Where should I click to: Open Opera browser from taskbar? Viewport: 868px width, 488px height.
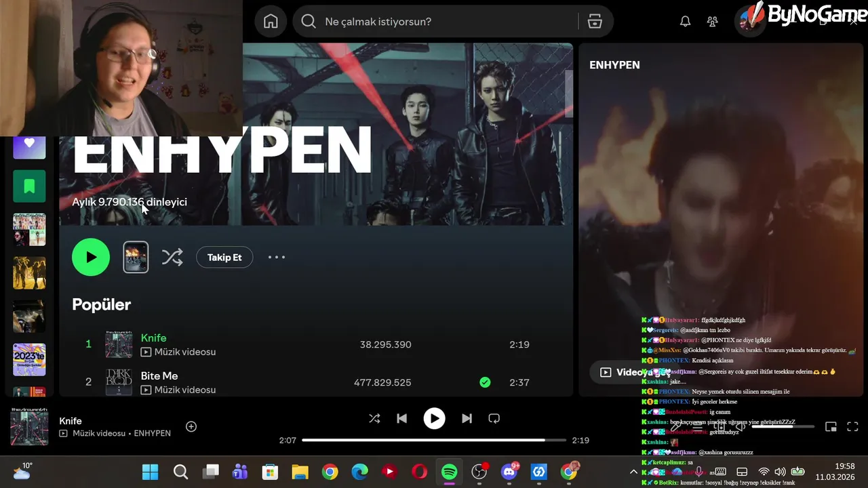pos(419,472)
